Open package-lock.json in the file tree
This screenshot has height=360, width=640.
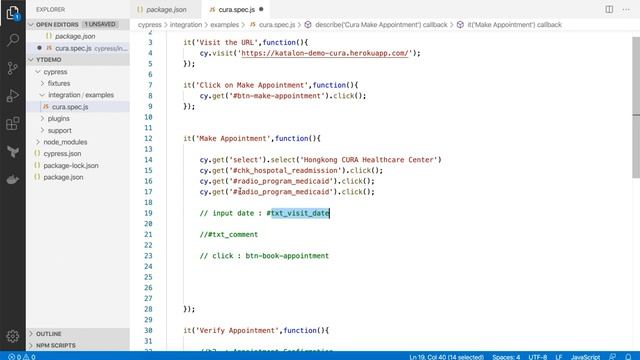pos(71,166)
